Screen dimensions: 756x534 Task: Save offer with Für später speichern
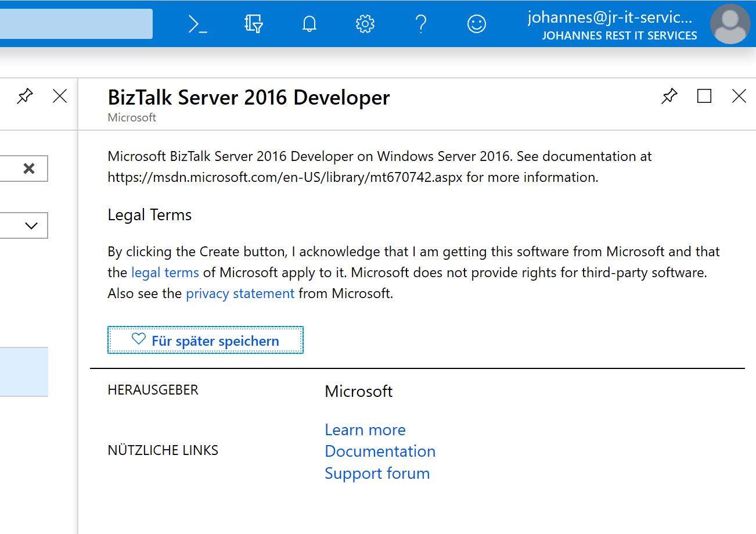click(206, 340)
